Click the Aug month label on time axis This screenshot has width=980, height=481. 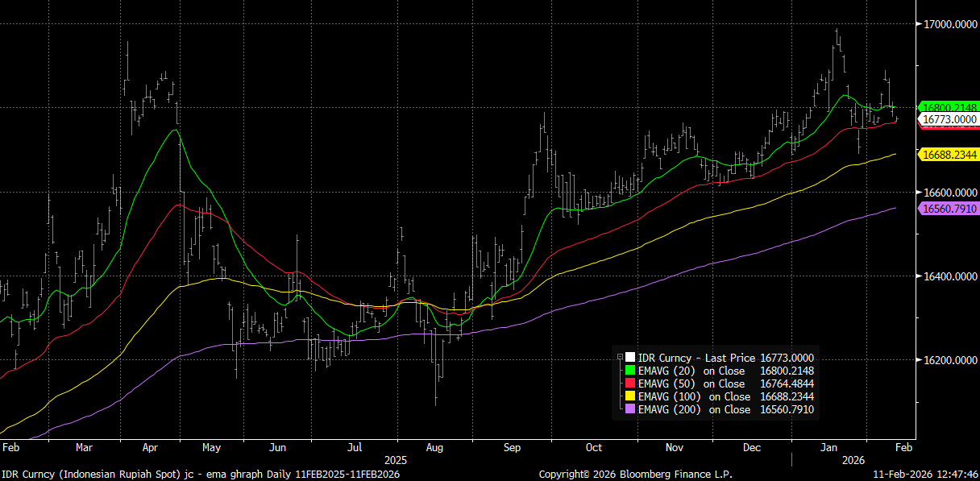[x=434, y=447]
